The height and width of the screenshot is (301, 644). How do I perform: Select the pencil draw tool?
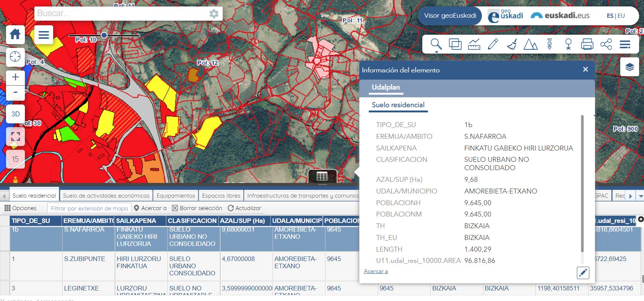click(x=493, y=45)
